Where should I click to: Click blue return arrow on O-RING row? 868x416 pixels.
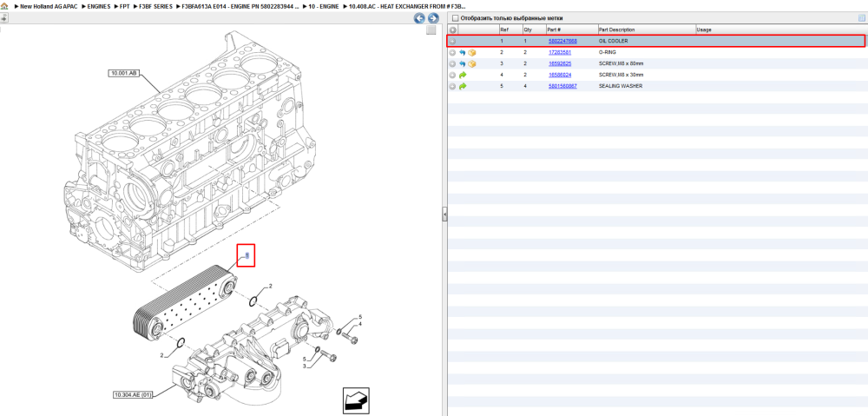click(x=463, y=53)
